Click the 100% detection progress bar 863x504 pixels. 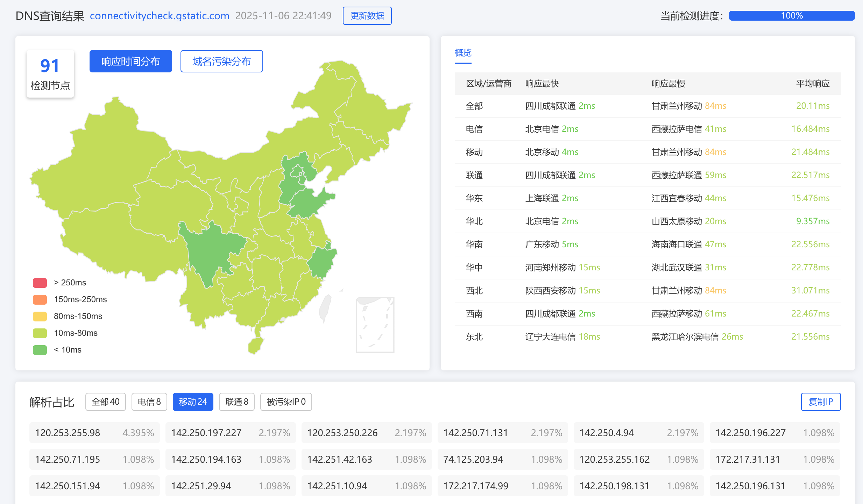[792, 16]
